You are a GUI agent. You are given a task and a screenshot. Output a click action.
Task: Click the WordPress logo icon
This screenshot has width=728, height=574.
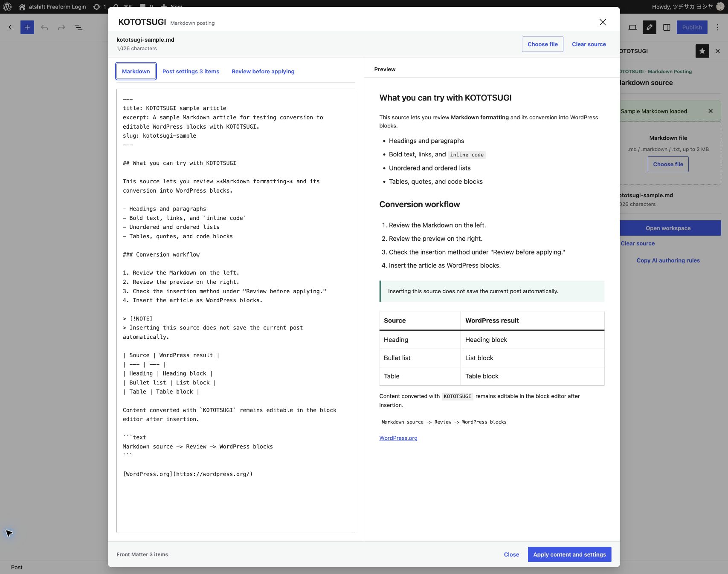(7, 7)
